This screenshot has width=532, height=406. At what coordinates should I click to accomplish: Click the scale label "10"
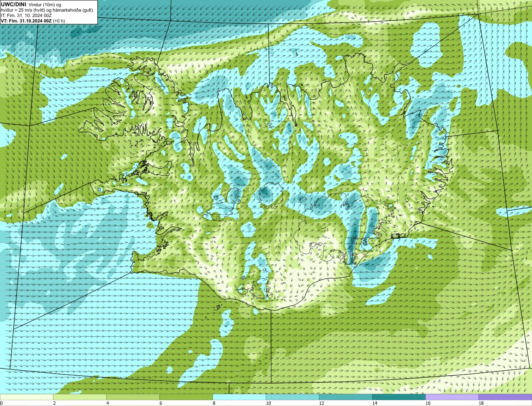[268, 403]
